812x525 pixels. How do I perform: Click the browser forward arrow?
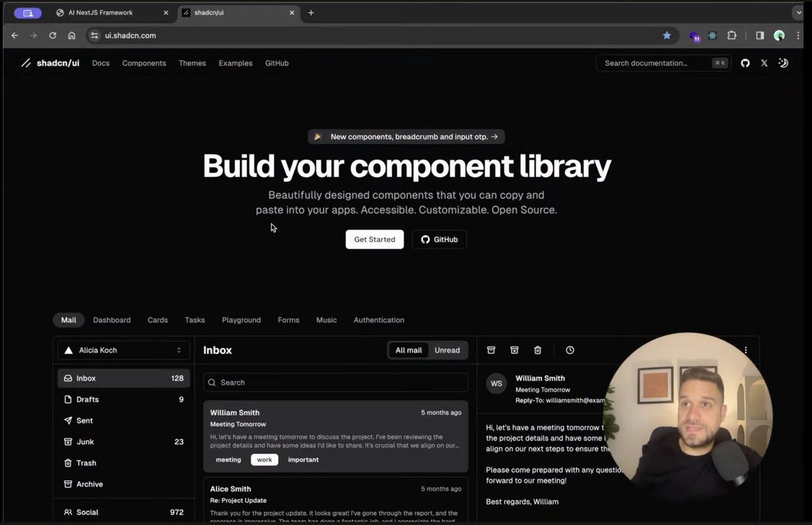(x=34, y=35)
